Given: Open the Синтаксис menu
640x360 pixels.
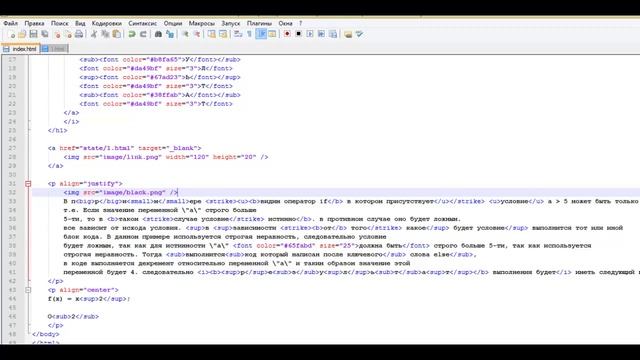Looking at the screenshot, I should coord(142,23).
